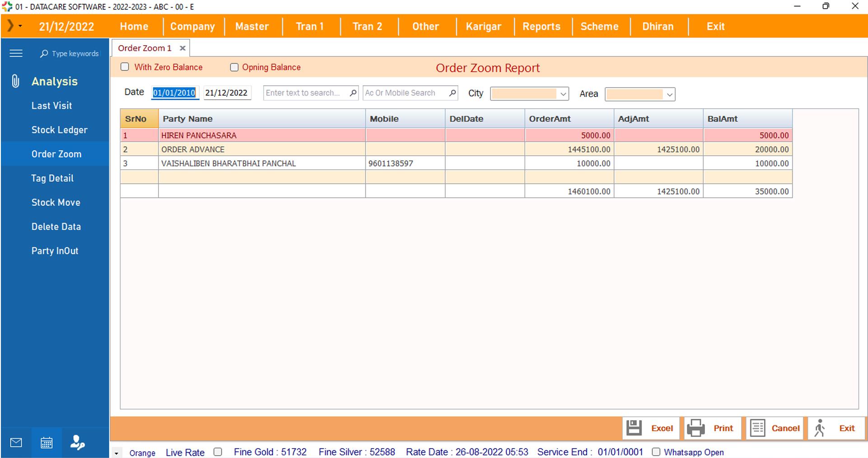Open the Other menu
The height and width of the screenshot is (458, 868).
425,26
